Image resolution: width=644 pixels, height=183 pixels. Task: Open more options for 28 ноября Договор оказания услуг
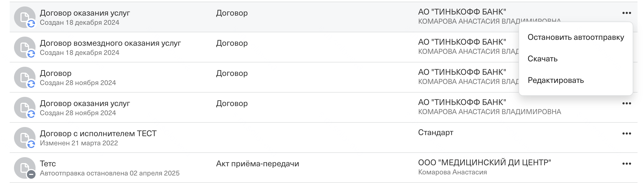click(x=626, y=103)
